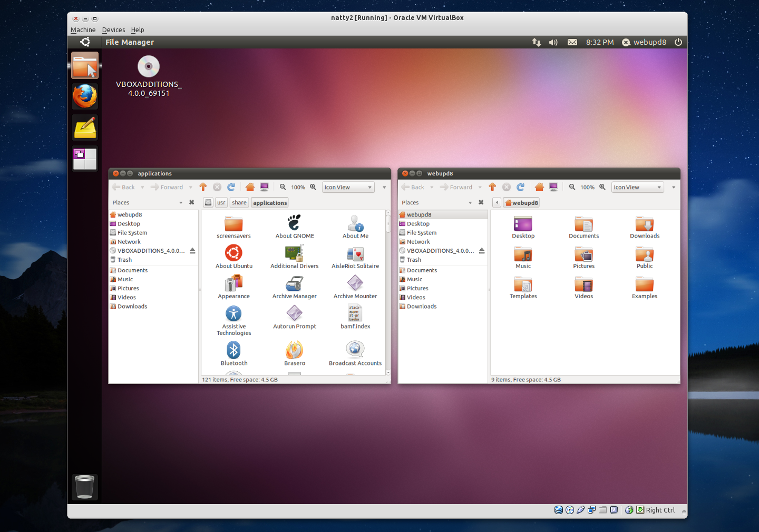Click the applications window vertical scrollbar

(x=388, y=292)
